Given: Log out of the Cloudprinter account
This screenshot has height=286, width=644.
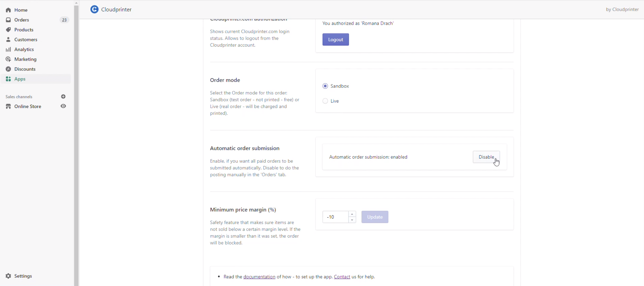Looking at the screenshot, I should [x=335, y=40].
